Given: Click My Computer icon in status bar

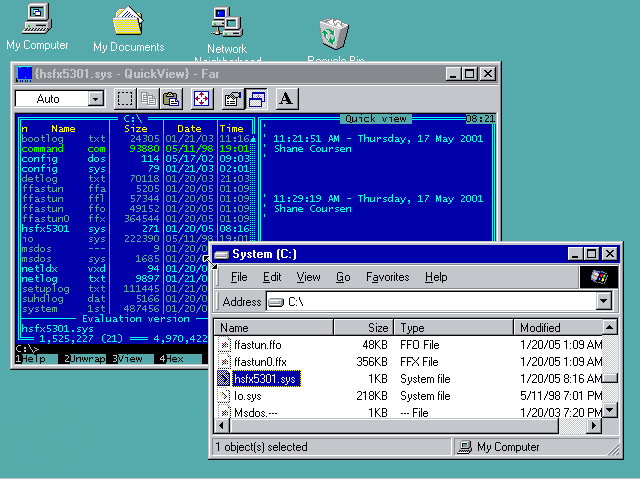Looking at the screenshot, I should (464, 447).
